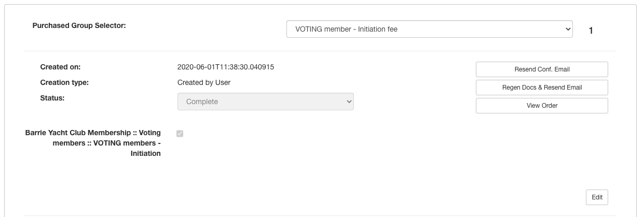
Task: Click the chevron on the VOTING member selector
Action: click(567, 30)
